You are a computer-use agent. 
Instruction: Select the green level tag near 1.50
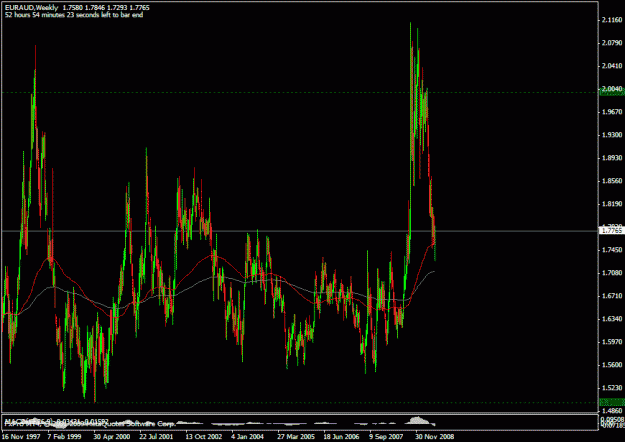point(612,403)
